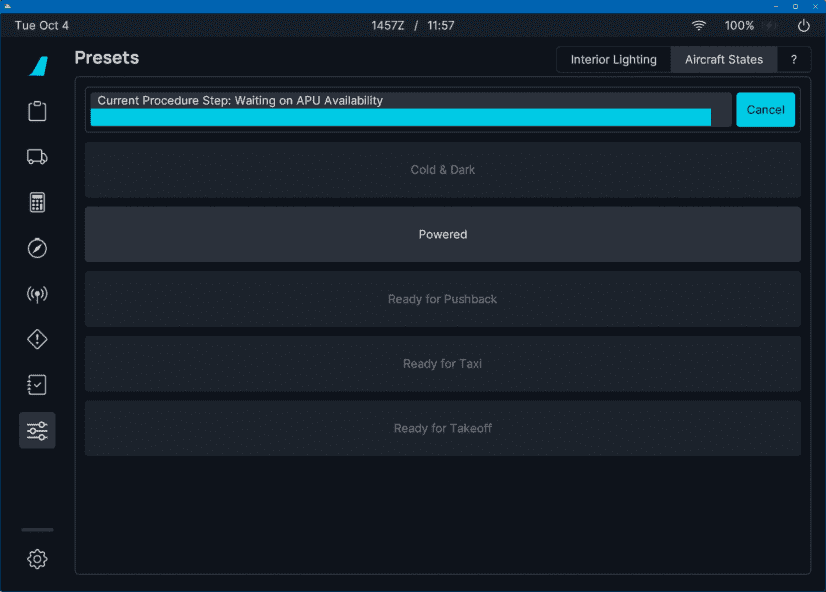Click the FlyByWire logo icon in sidebar
The width and height of the screenshot is (826, 592).
[37, 66]
